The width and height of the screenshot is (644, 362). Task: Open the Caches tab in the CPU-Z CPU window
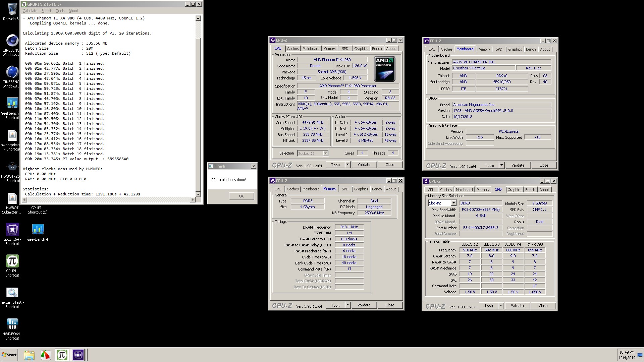[292, 49]
